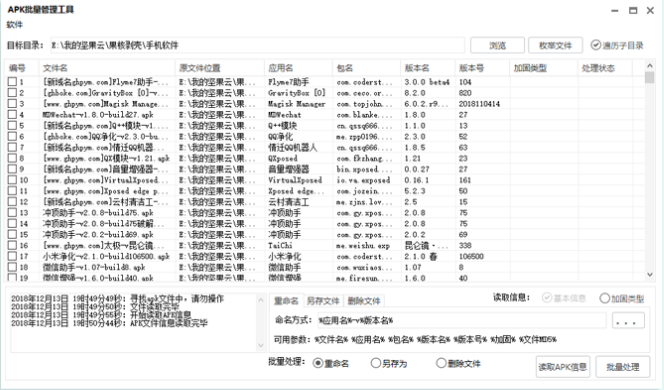Viewport: 664px width, 390px height.
Task: Check the checkbox for row 4 MDWechat
Action: point(12,114)
